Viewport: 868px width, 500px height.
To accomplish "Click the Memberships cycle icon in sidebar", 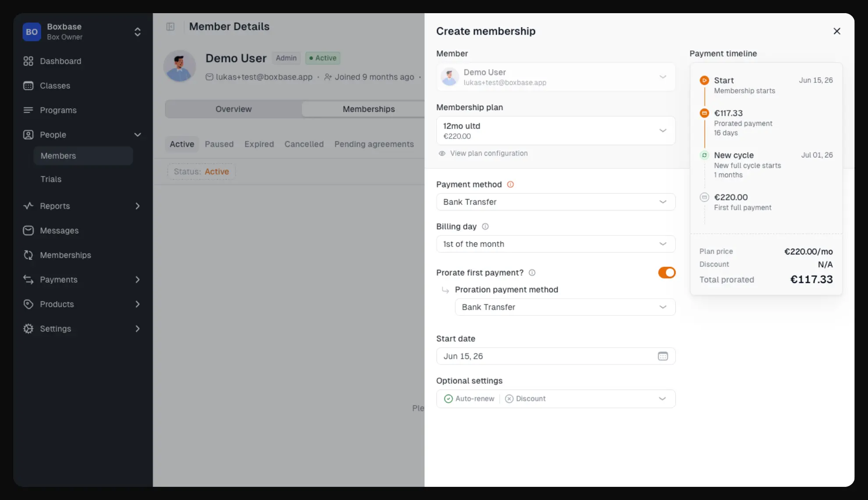I will tap(28, 255).
